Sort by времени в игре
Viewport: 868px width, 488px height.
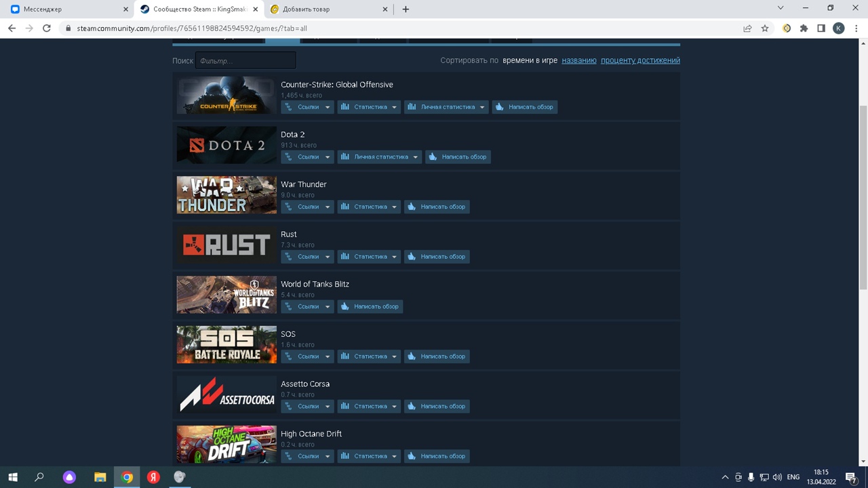coord(530,60)
